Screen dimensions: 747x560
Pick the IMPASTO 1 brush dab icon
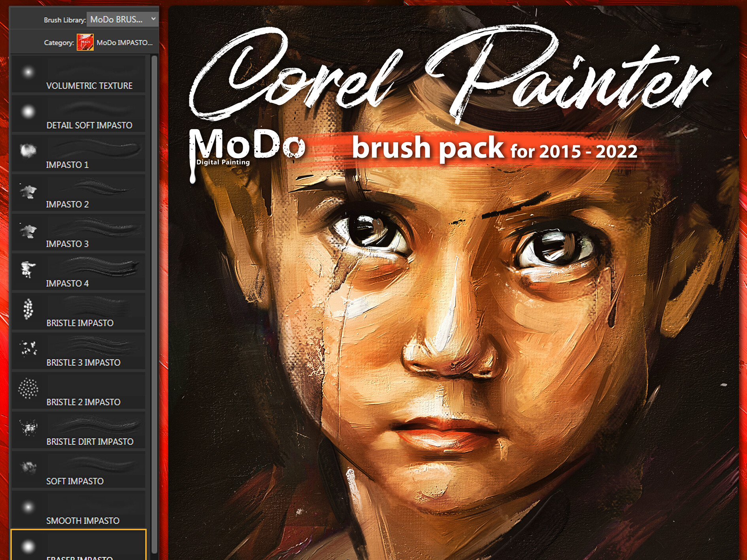pos(28,151)
